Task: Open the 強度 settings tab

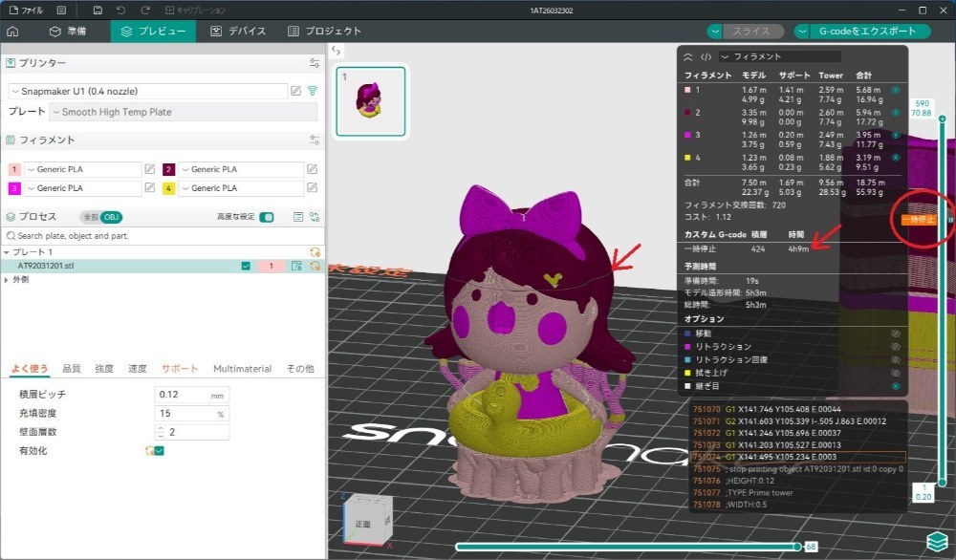Action: coord(104,369)
